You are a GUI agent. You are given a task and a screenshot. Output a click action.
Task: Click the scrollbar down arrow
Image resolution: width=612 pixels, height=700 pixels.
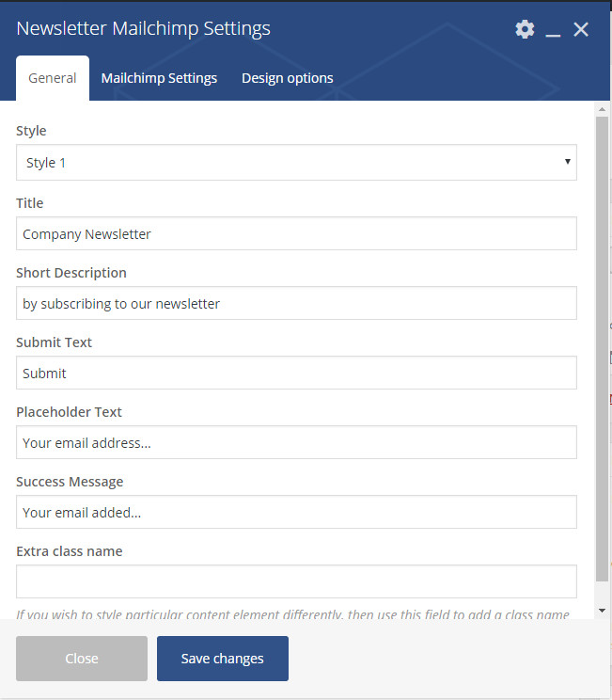coord(602,611)
